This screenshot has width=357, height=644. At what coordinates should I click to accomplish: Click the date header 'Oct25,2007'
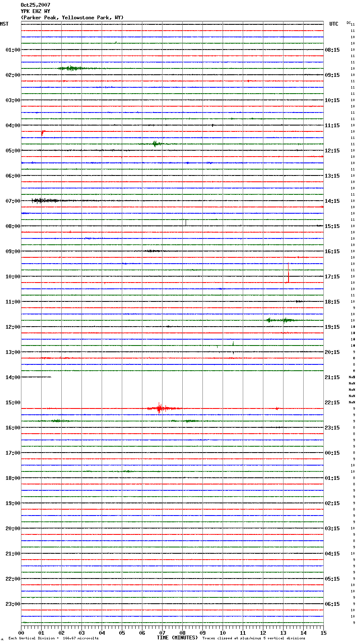[35, 5]
